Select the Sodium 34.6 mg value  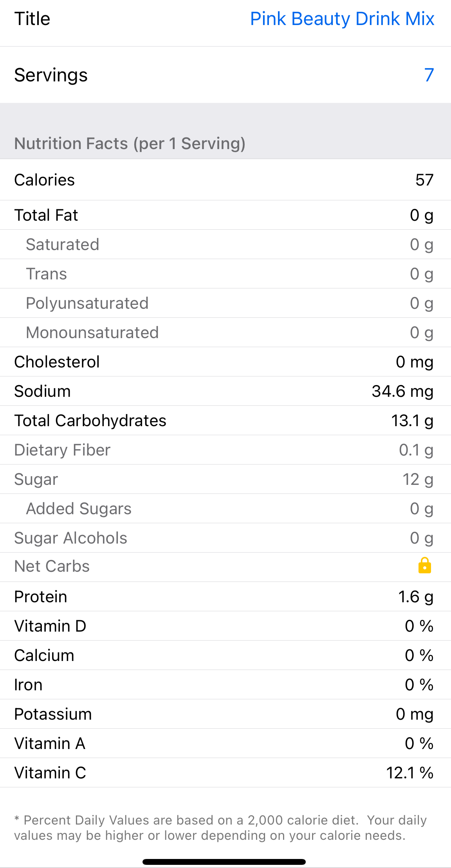point(402,391)
